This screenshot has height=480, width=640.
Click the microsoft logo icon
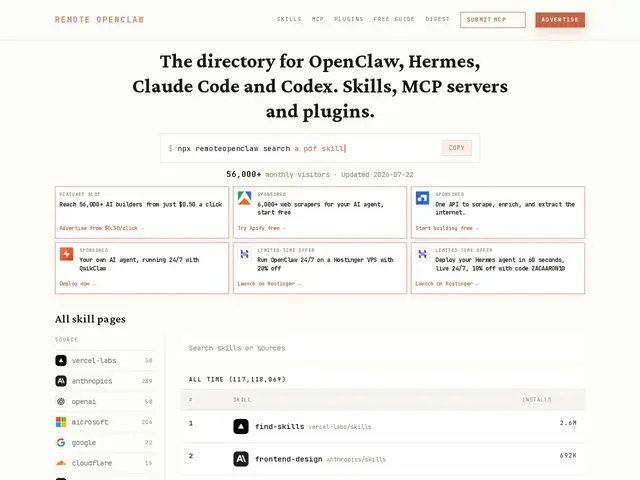pos(61,422)
